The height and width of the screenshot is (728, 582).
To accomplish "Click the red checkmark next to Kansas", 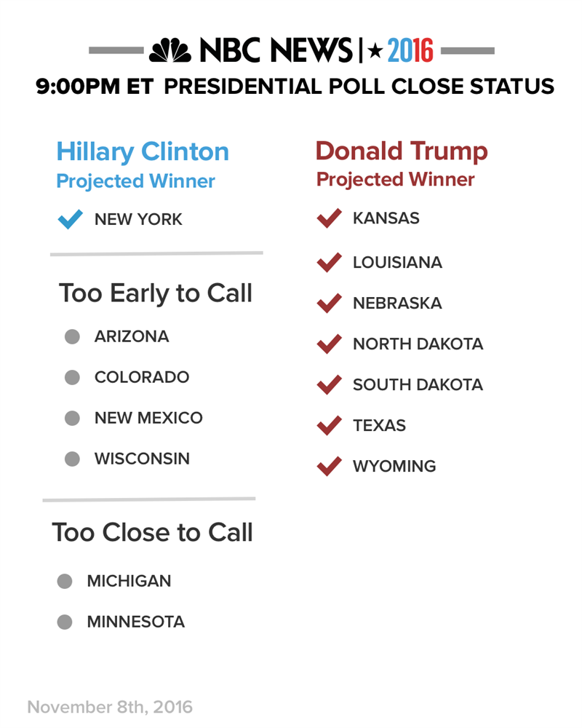I will [329, 218].
